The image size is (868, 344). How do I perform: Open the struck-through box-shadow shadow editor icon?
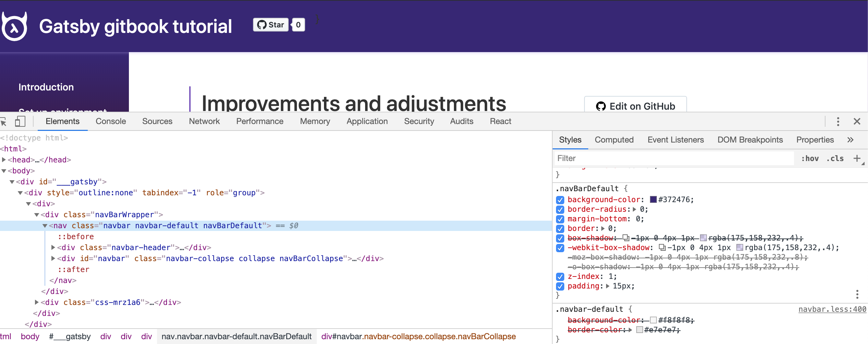pos(626,238)
